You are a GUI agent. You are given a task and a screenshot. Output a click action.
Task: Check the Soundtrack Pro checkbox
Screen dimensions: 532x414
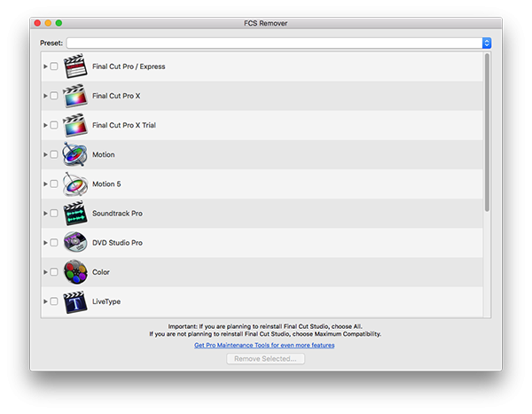click(x=54, y=213)
